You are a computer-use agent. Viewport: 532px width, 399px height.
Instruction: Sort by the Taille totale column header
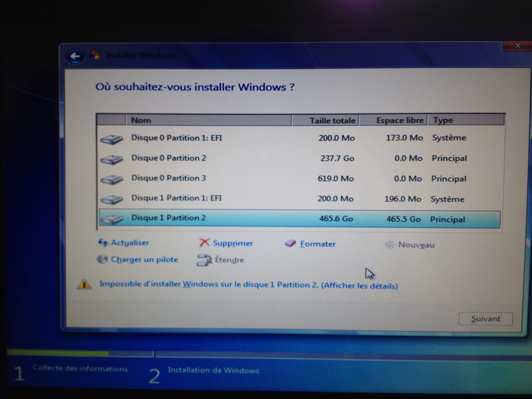(325, 120)
